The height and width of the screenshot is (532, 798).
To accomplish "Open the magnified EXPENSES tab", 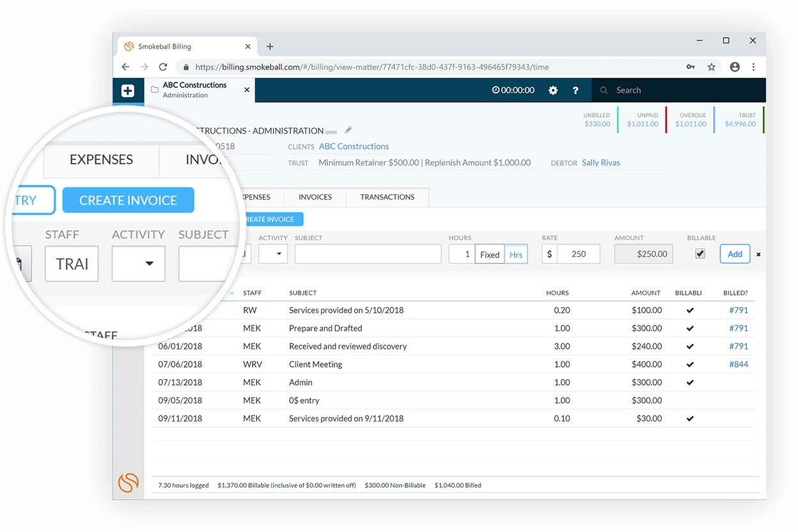I will tap(101, 160).
